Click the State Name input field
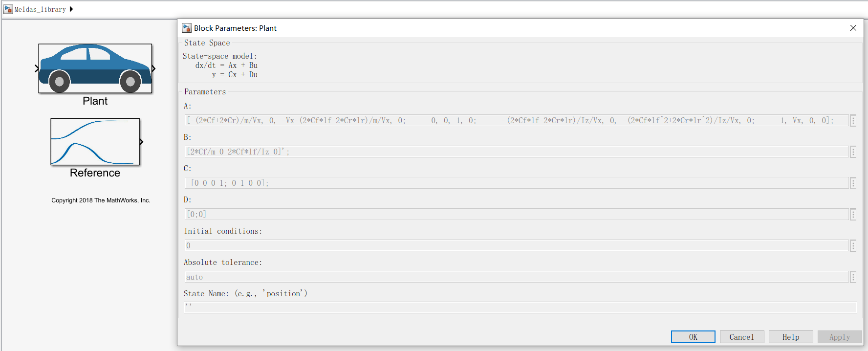Viewport: 868px width, 351px height. (x=521, y=307)
